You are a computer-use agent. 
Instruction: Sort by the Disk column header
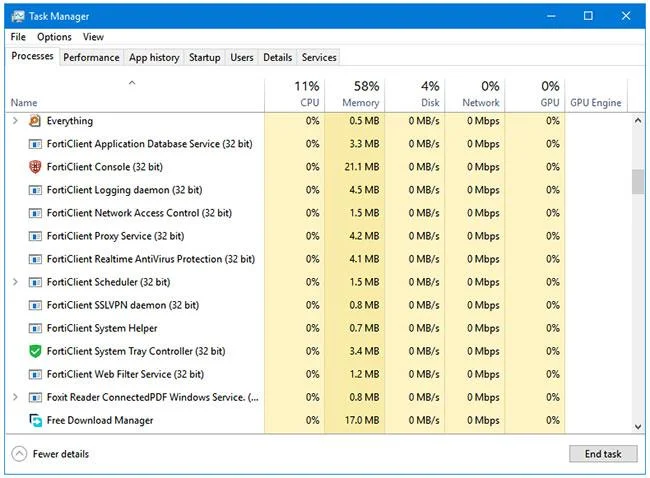tap(415, 95)
